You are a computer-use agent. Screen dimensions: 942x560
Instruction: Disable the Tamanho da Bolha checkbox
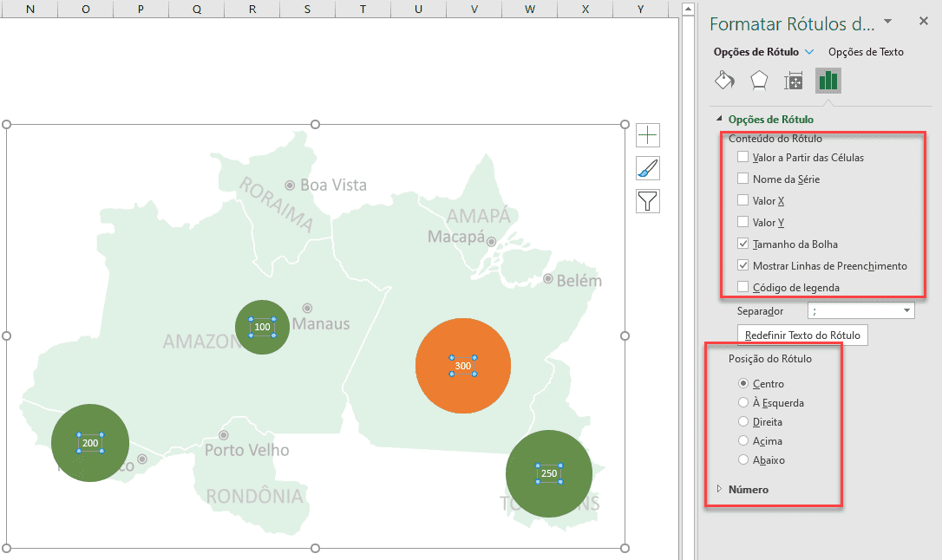point(742,244)
